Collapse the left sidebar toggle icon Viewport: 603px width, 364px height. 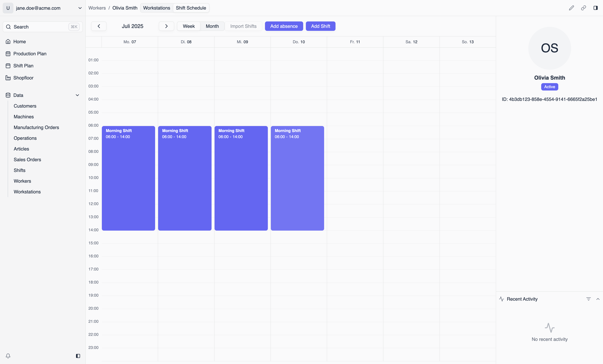(x=78, y=356)
